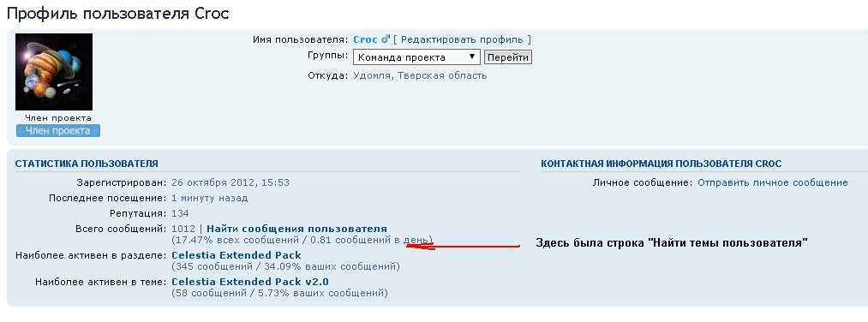Screen dimensions: 868x322
Task: Click the total posts count 1012
Action: point(183,229)
